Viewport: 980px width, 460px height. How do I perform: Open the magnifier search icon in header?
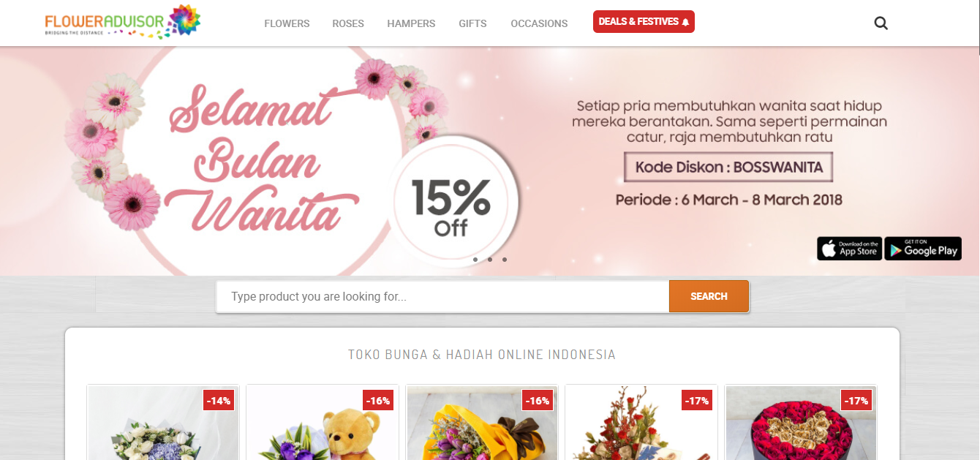[881, 23]
